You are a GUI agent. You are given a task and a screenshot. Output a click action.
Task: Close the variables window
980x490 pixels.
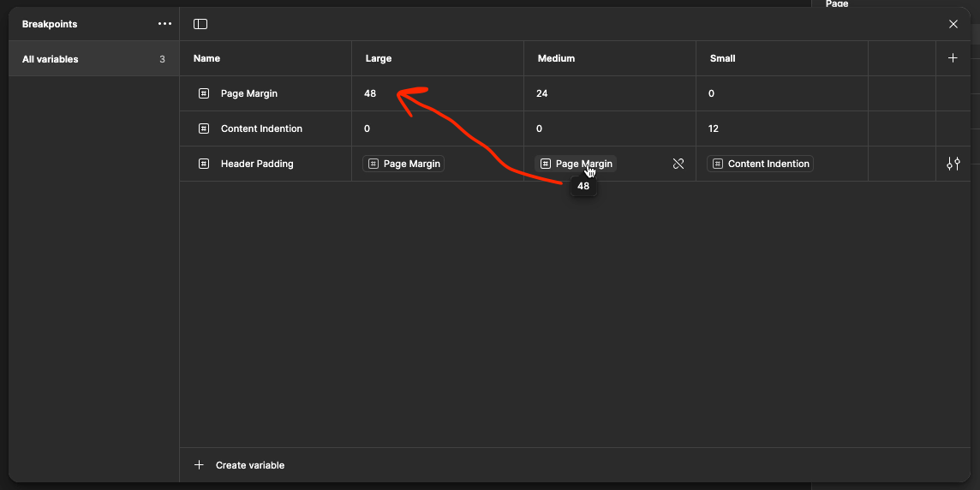(x=953, y=24)
